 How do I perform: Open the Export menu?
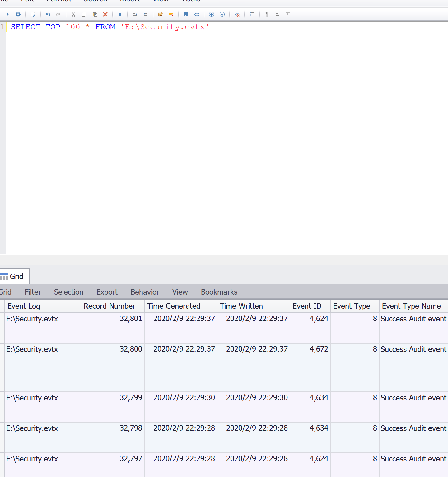[107, 292]
